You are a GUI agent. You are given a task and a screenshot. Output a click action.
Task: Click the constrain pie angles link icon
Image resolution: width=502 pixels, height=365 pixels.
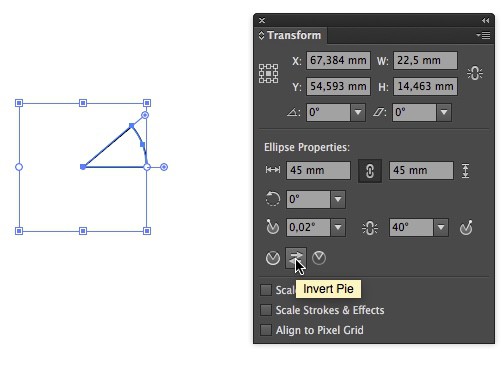(370, 228)
